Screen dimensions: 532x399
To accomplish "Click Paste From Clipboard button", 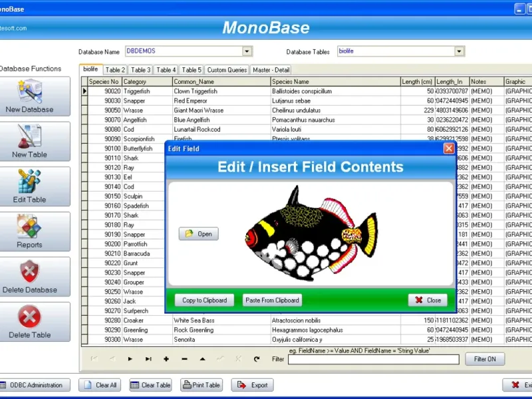I will pos(272,301).
